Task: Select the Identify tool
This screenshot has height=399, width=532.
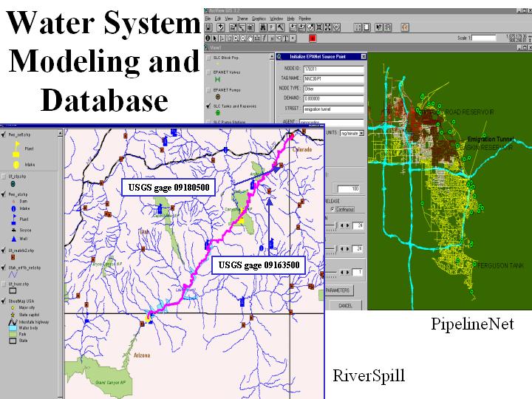Action: [x=208, y=38]
